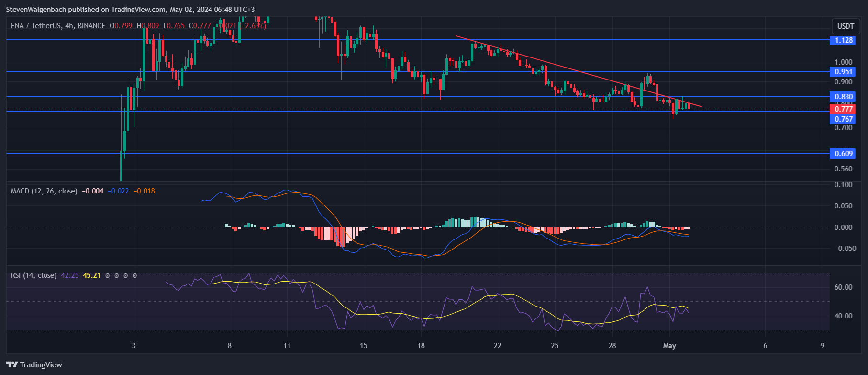Click the 0.560 price axis value

tap(843, 169)
